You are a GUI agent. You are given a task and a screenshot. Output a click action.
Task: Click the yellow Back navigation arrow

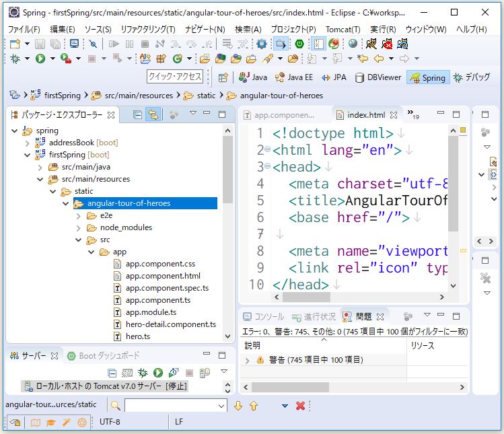[x=379, y=59]
